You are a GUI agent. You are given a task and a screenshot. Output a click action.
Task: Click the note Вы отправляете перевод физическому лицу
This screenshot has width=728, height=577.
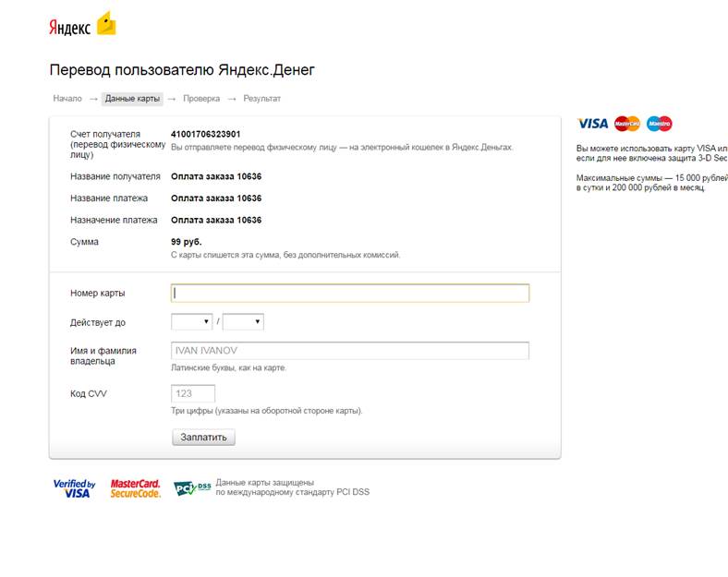click(342, 147)
